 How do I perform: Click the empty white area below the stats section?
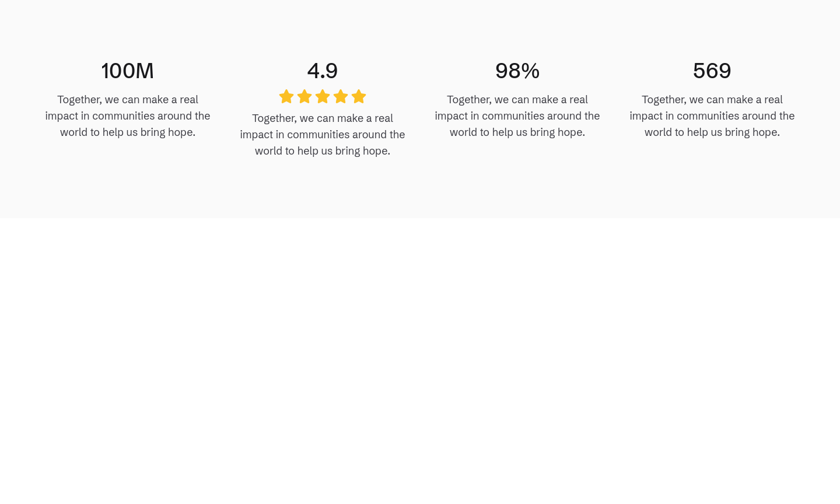click(420, 360)
